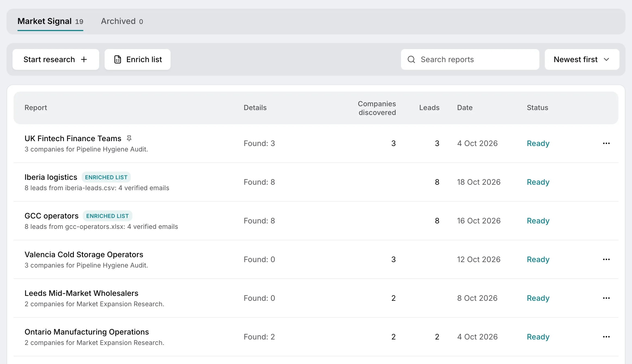
Task: Click the Ready status for Valencia Cold Storage Operators
Action: 538,259
